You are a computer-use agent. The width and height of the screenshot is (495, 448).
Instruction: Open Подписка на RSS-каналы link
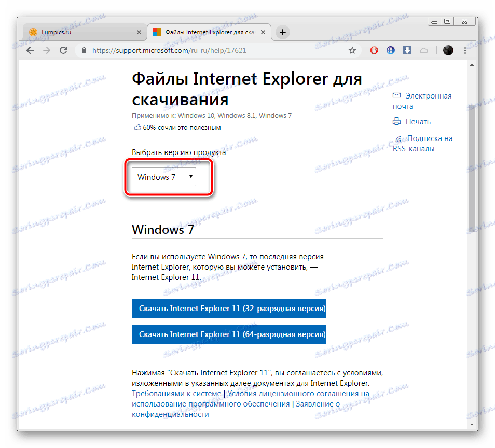click(423, 144)
